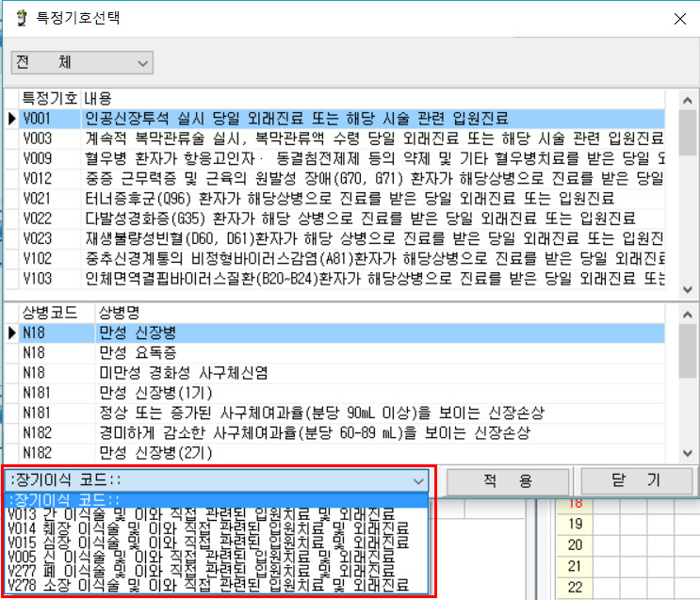Image resolution: width=700 pixels, height=600 pixels.
Task: Select the V022 다발성경화증 row
Action: (283, 219)
